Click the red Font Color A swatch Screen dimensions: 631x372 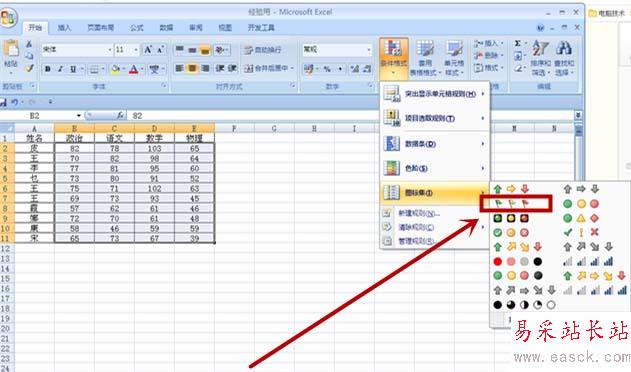(x=134, y=69)
